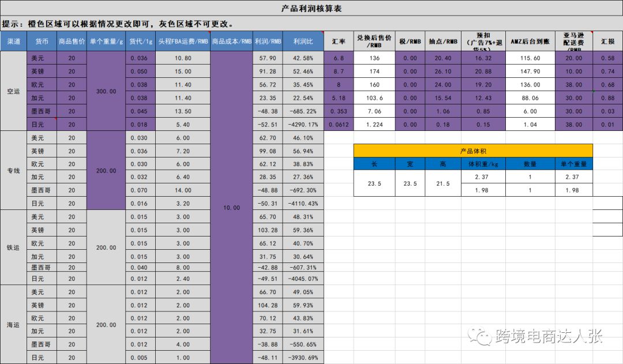Viewport: 623px width, 364px height.
Task: Click the 汇率 column header
Action: point(339,42)
